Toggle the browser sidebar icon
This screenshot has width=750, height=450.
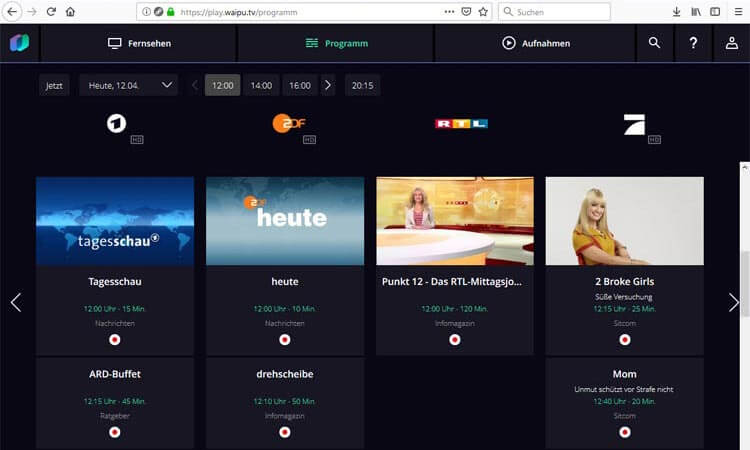(x=715, y=12)
